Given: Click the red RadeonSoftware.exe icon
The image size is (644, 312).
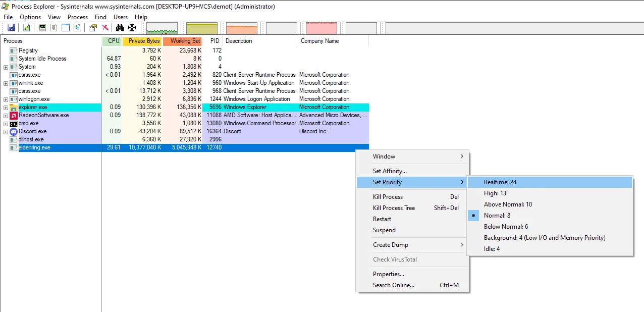Looking at the screenshot, I should [14, 115].
